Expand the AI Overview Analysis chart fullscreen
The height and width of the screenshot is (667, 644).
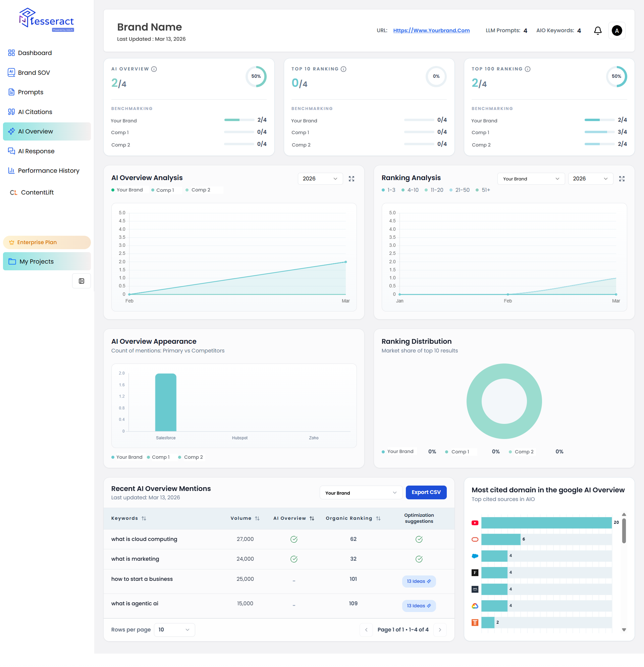coord(351,179)
